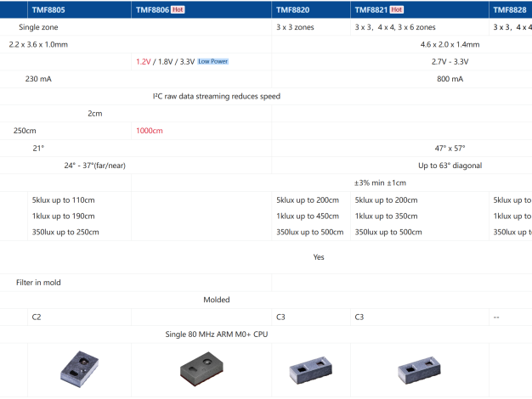The image size is (532, 399).
Task: Click the TMF8805 product header
Action: pyautogui.click(x=48, y=9)
